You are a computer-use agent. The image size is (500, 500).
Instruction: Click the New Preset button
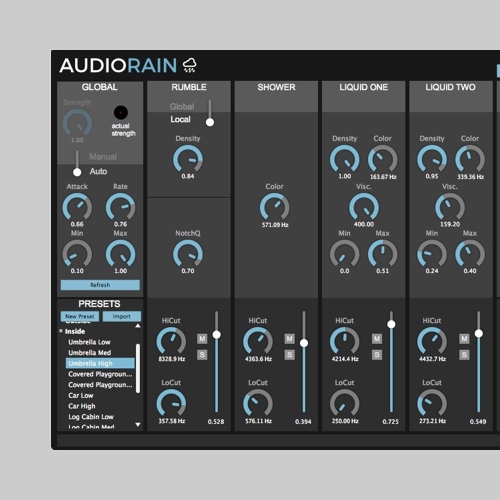[x=80, y=316]
